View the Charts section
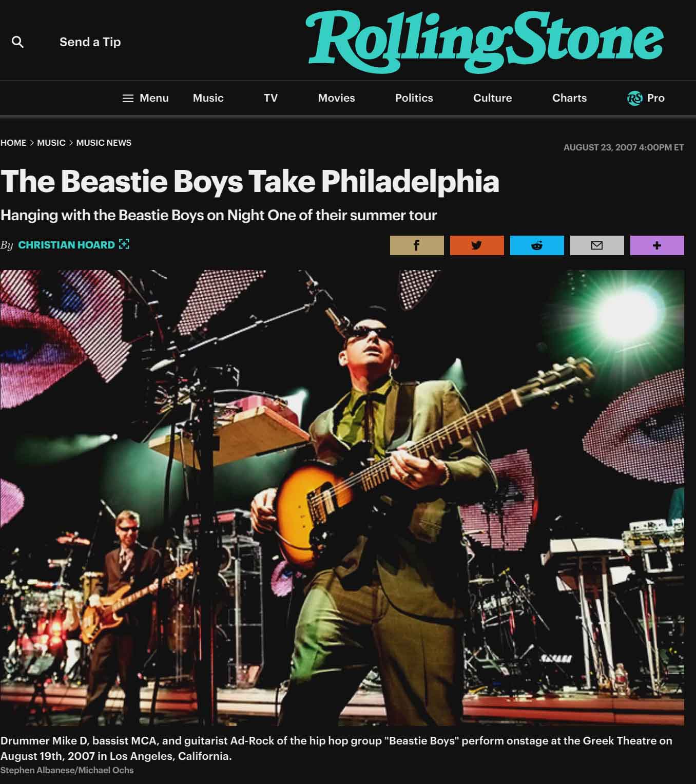The image size is (696, 784). (x=569, y=98)
